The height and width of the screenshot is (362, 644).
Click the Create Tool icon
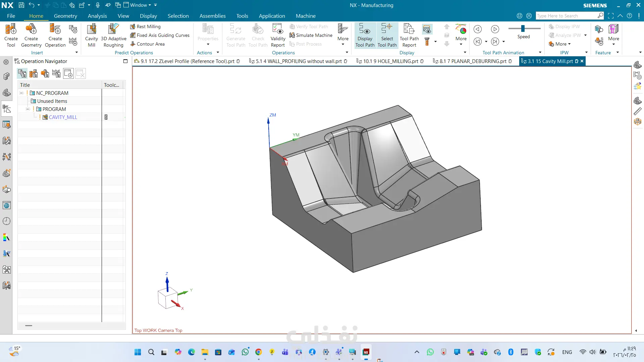(x=11, y=29)
